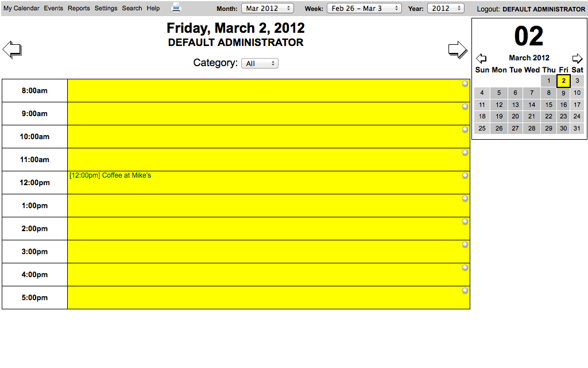Expand the Category dropdown
This screenshot has height=368, width=588.
(x=260, y=63)
